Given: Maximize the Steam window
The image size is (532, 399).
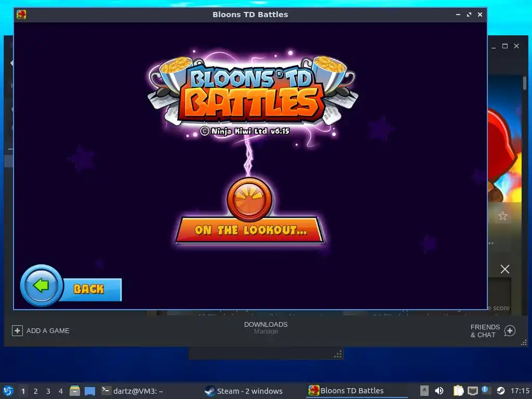Looking at the screenshot, I should 505,46.
